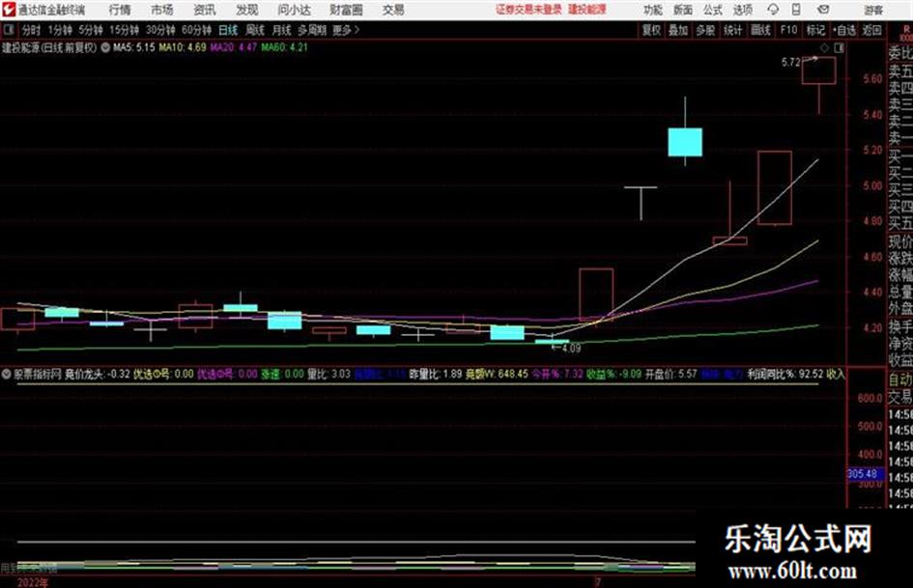
Task: Open the mail envelope icon
Action: (x=823, y=10)
